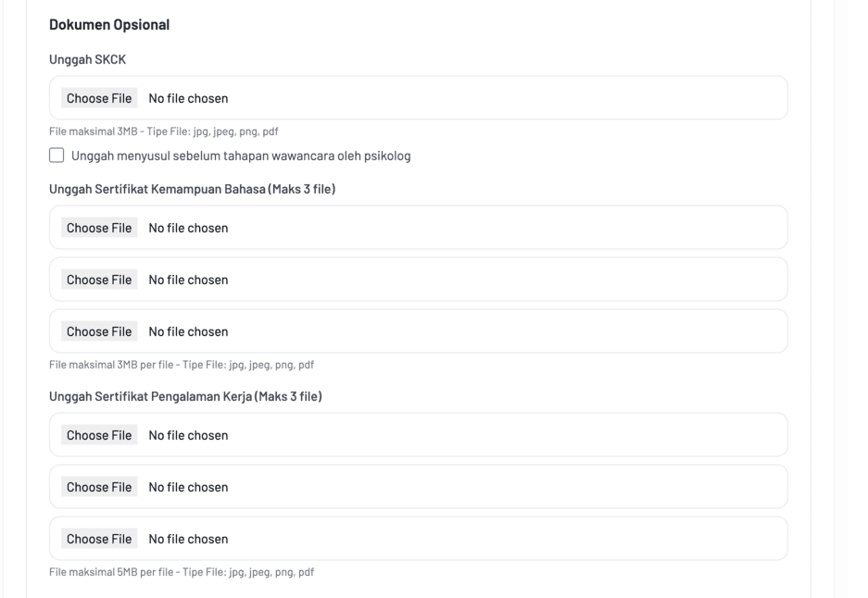Click second Choose File under Sertifikat Kemampuan Bahasa
The height and width of the screenshot is (598, 868).
pyautogui.click(x=99, y=280)
